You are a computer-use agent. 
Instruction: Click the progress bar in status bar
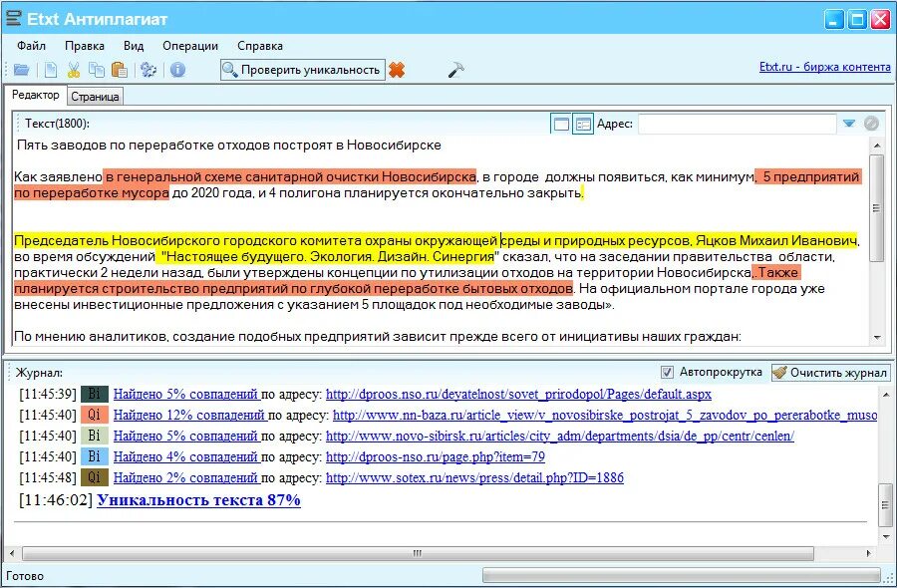681,575
